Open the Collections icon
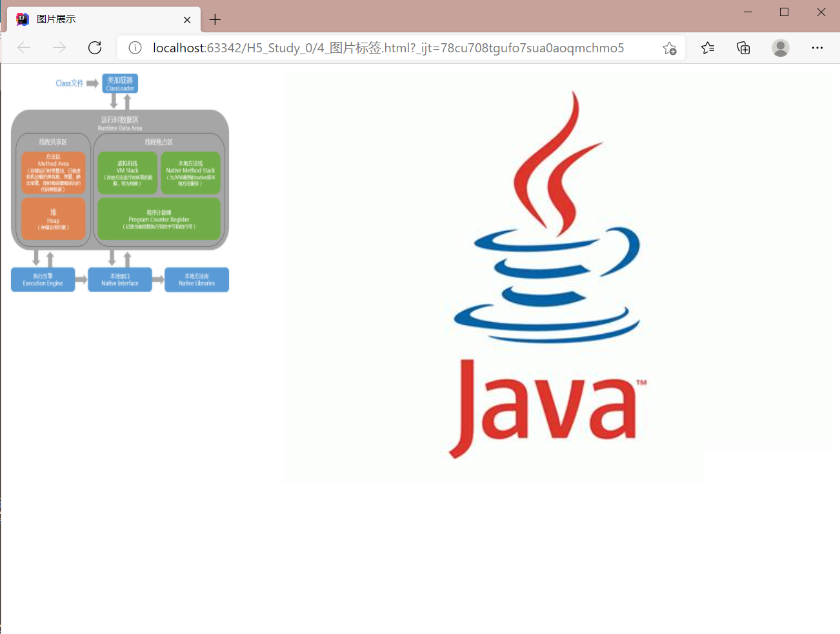840x634 pixels. tap(743, 48)
